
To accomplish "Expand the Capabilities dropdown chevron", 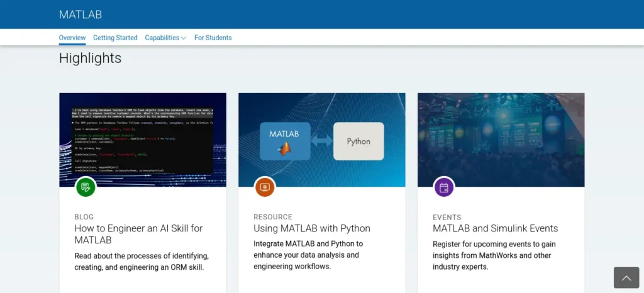I will 184,38.
